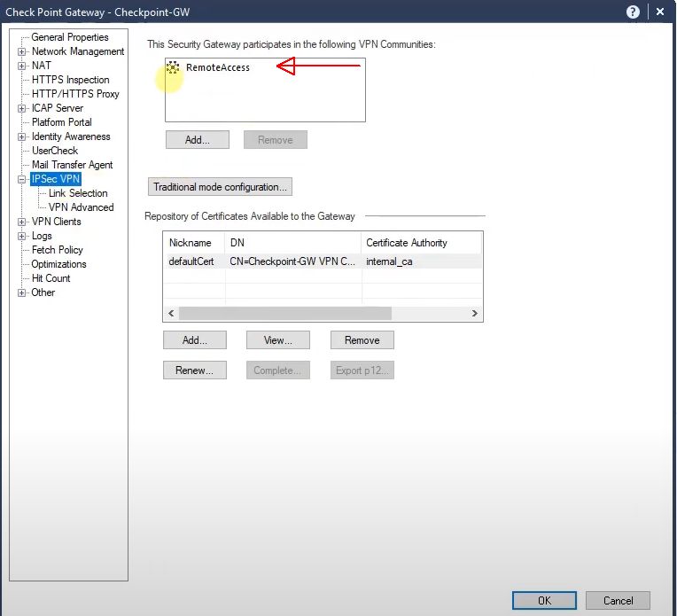Click the CN=Checkpoint-GW VPN DN cell
Image resolution: width=677 pixels, height=616 pixels.
coord(292,261)
